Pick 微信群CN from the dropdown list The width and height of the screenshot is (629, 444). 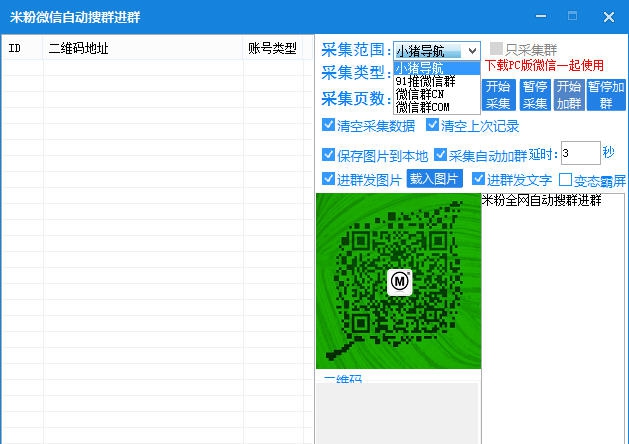[437, 94]
